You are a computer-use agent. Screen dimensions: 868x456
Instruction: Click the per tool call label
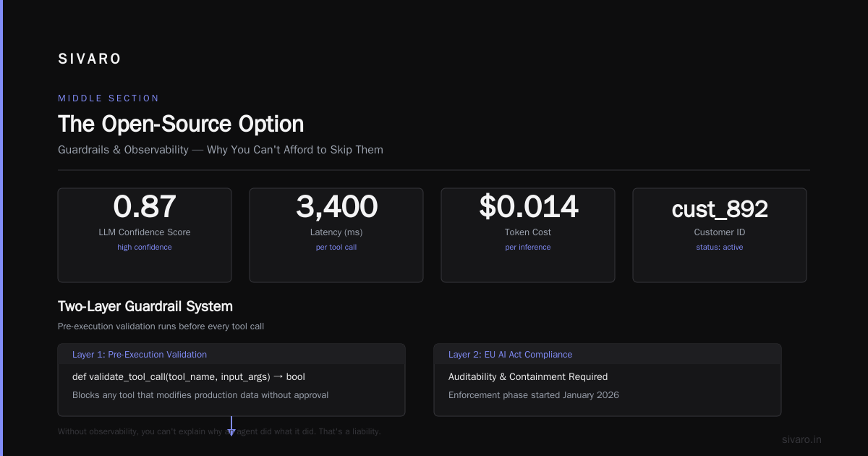pyautogui.click(x=336, y=248)
